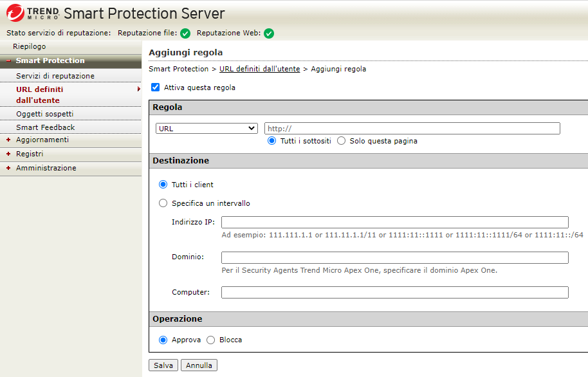The width and height of the screenshot is (588, 377).
Task: Click the http:// URL input field
Action: pos(412,129)
